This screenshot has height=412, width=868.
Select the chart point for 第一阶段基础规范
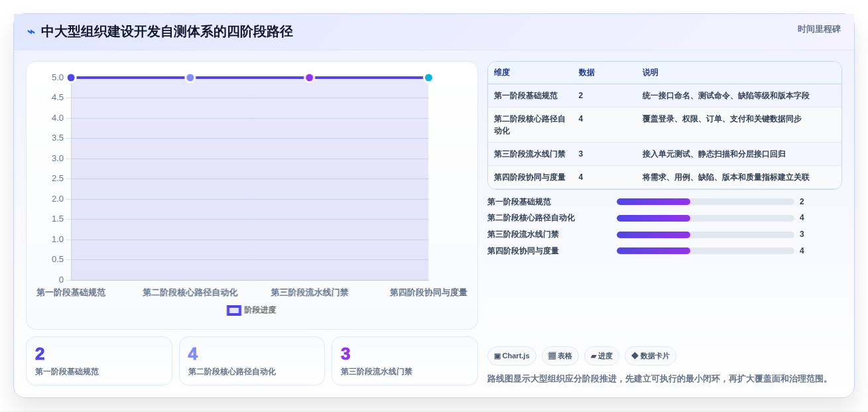tap(71, 78)
